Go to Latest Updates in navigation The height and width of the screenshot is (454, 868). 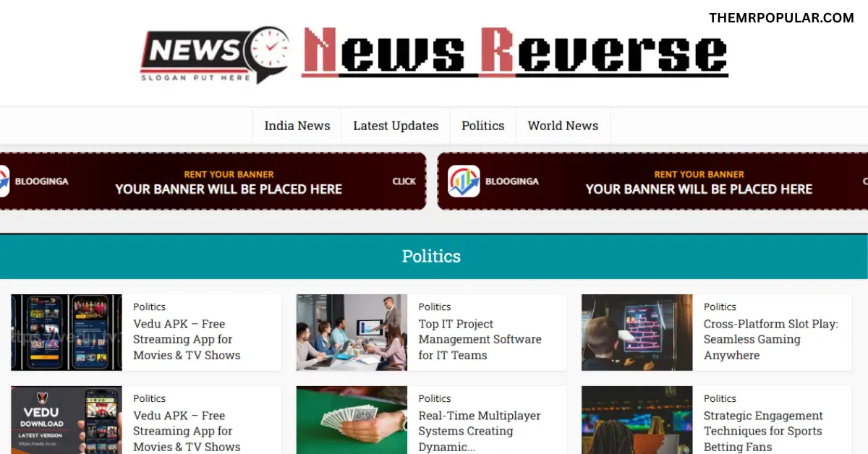tap(396, 126)
